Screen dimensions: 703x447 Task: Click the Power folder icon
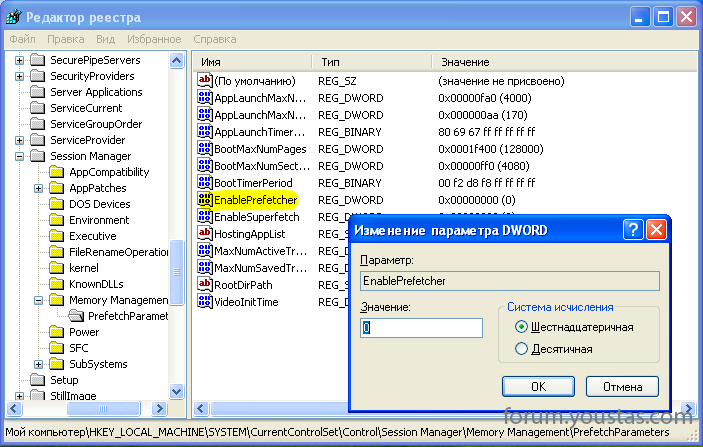[x=56, y=332]
